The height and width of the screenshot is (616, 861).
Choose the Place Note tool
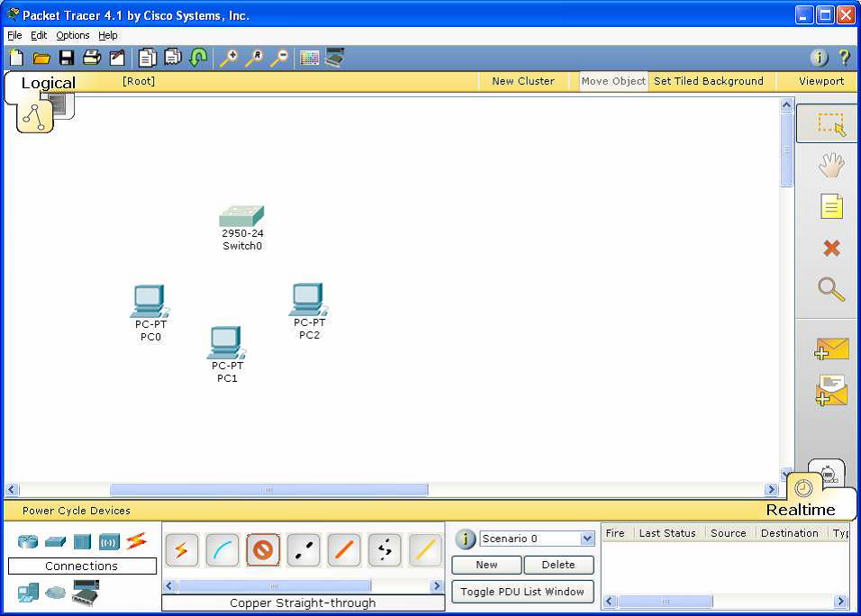pyautogui.click(x=831, y=206)
